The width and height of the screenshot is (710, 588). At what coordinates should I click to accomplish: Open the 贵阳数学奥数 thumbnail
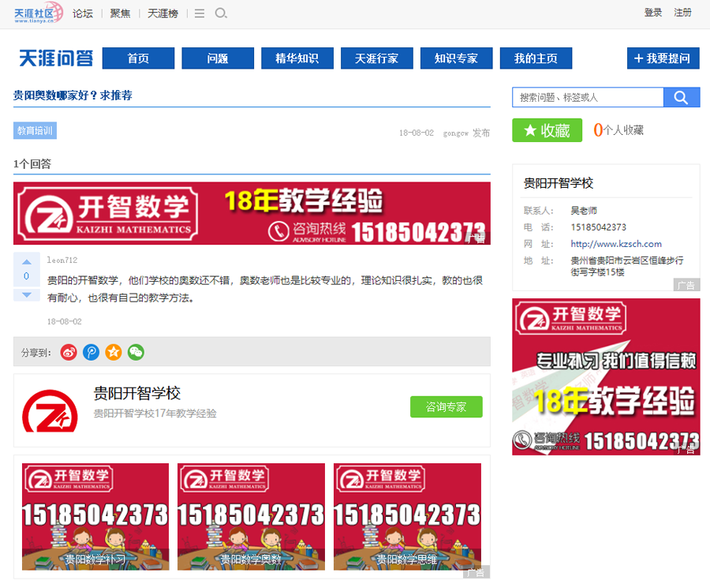coord(251,516)
